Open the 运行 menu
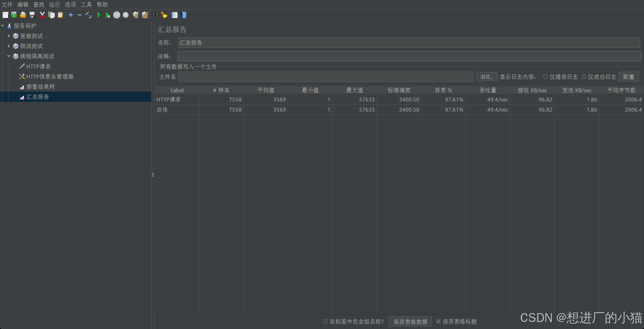644x329 pixels. pyautogui.click(x=55, y=4)
